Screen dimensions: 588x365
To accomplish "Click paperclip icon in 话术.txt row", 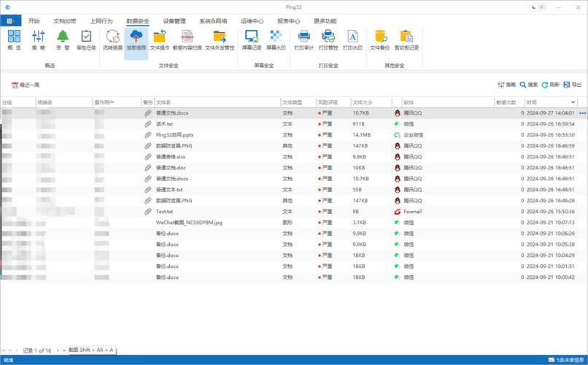I will click(x=148, y=124).
